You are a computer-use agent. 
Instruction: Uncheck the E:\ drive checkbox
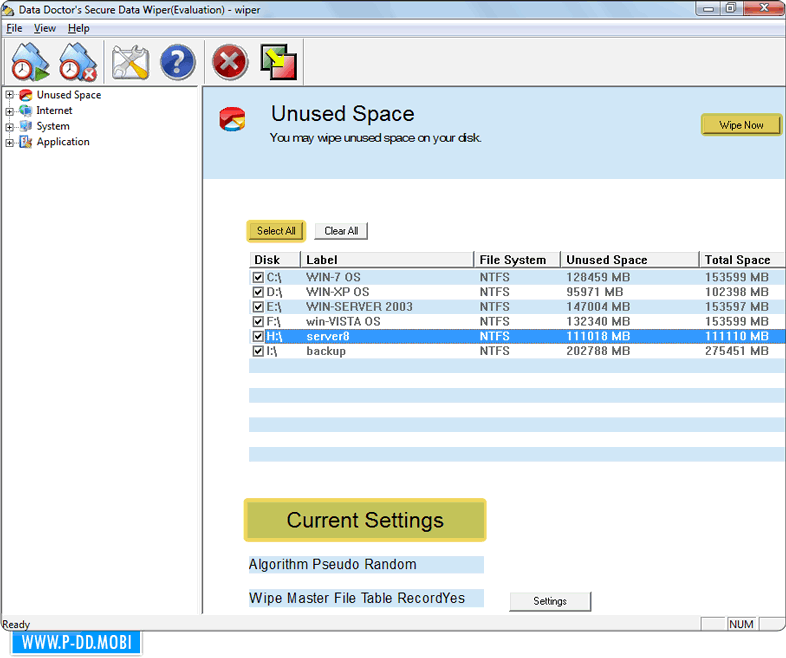258,307
